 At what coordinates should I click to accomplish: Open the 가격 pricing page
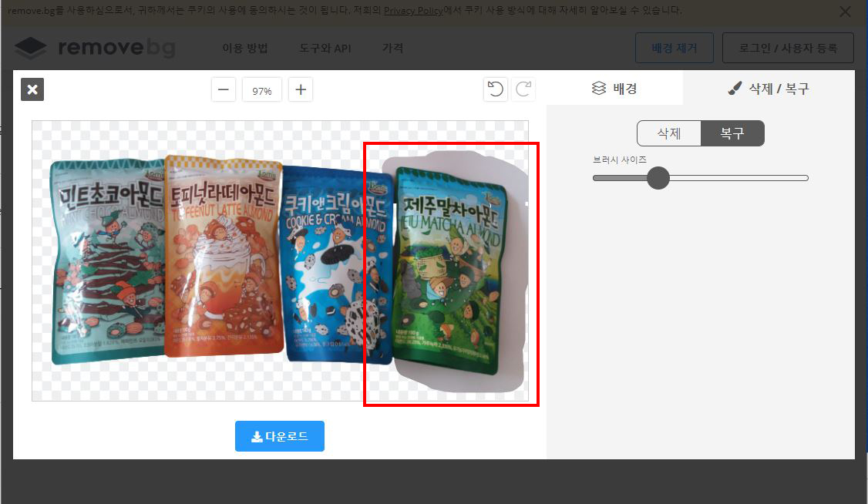tap(392, 48)
